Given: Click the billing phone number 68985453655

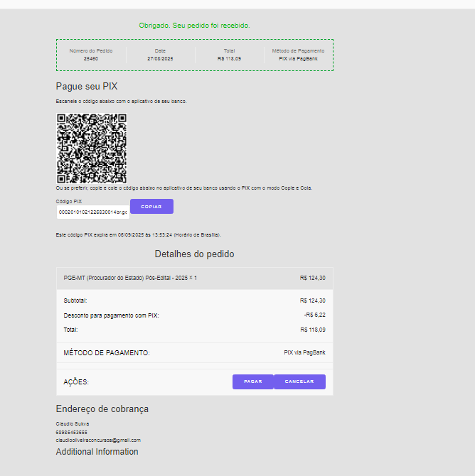Looking at the screenshot, I should [x=72, y=432].
